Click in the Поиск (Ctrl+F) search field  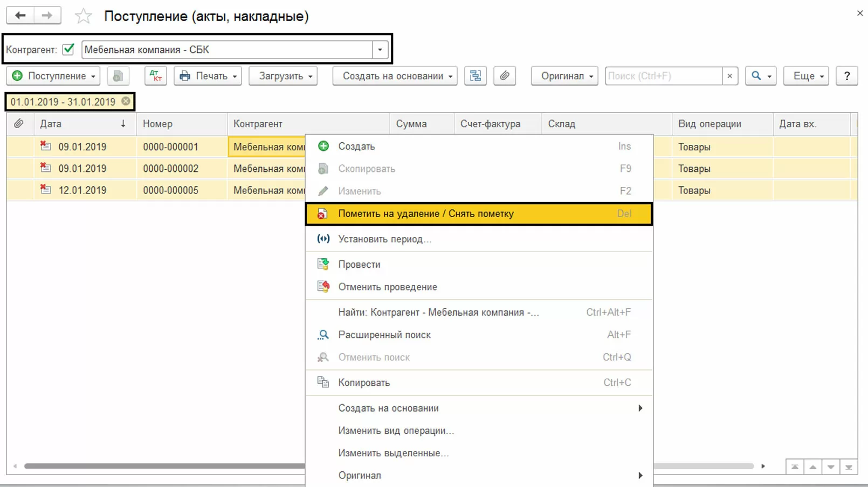coord(663,76)
